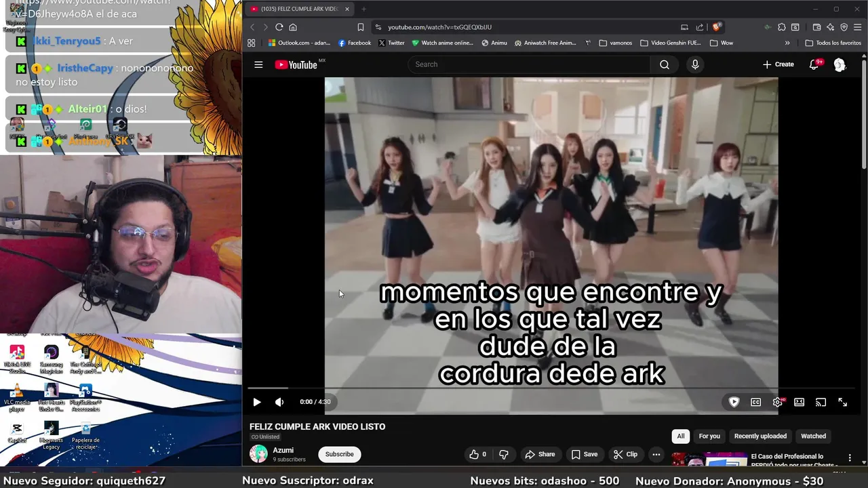Open the Aniwatch Free Anime bookmark
Viewport: 868px width, 488px height.
pos(545,43)
